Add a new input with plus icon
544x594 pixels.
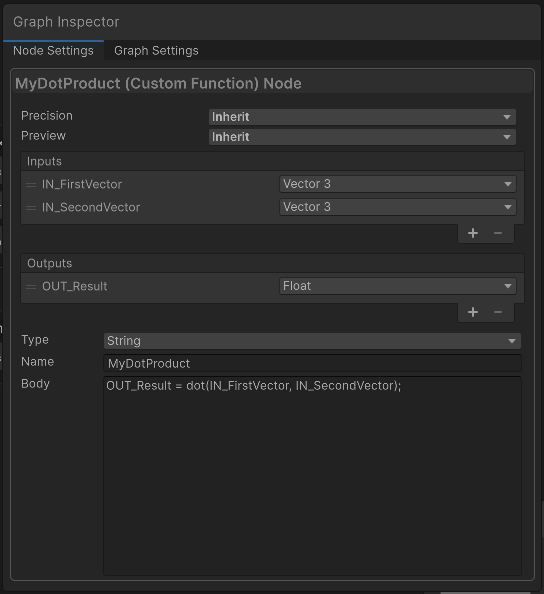[x=472, y=233]
